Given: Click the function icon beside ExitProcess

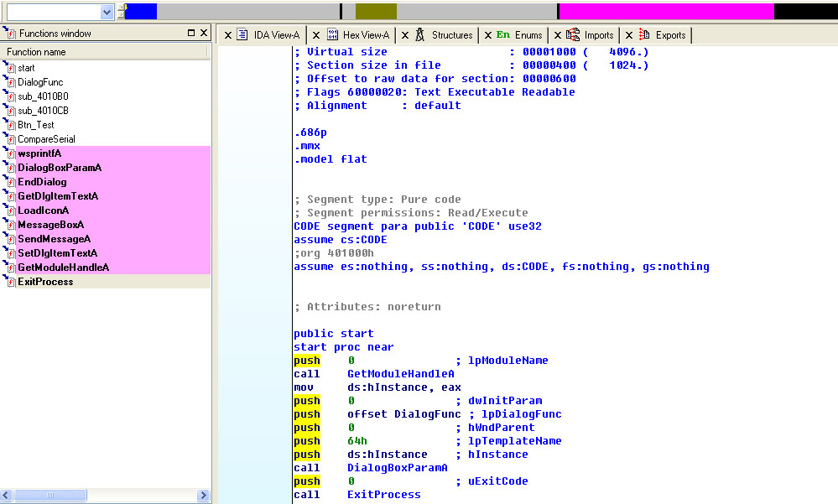Looking at the screenshot, I should tap(9, 281).
